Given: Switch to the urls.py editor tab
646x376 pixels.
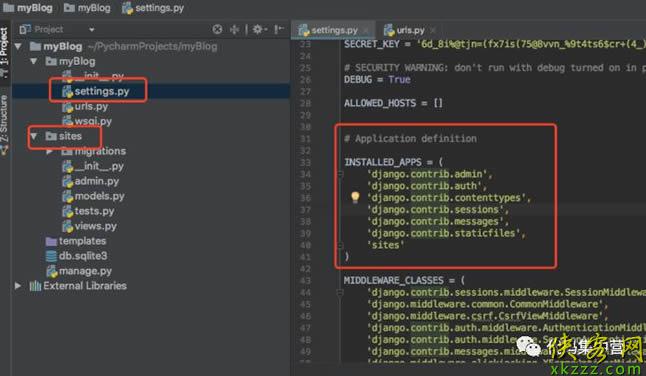Looking at the screenshot, I should (410, 30).
